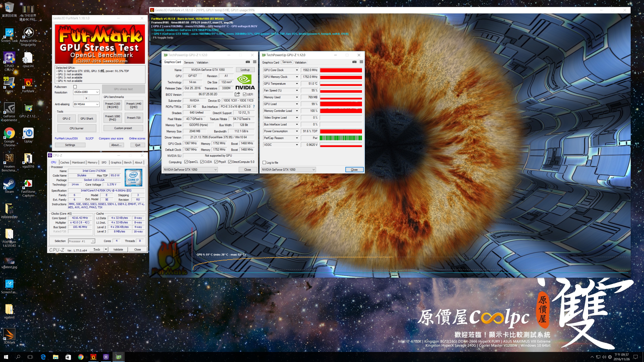Image resolution: width=644 pixels, height=362 pixels.
Task: Launch 3DMark desktop shortcut
Action: 9,336
